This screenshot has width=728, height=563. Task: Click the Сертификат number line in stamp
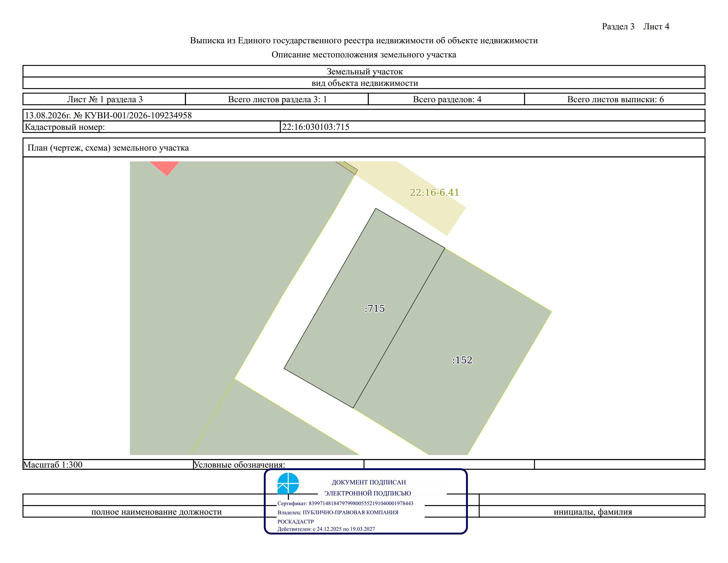pyautogui.click(x=345, y=503)
